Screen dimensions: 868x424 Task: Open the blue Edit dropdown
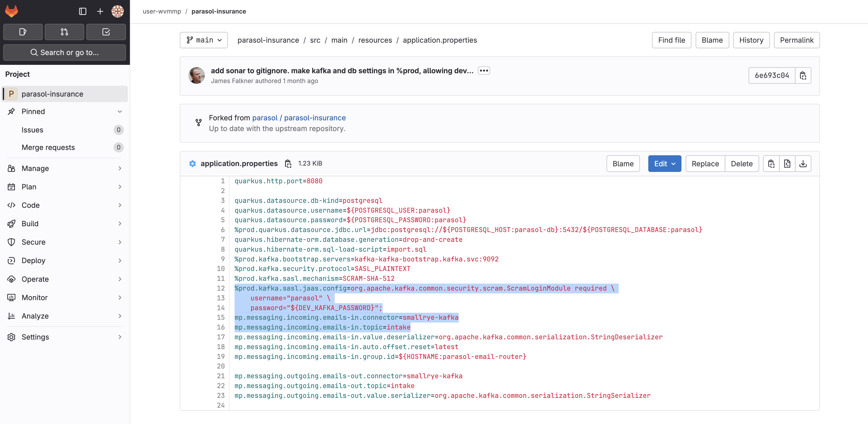(x=664, y=164)
